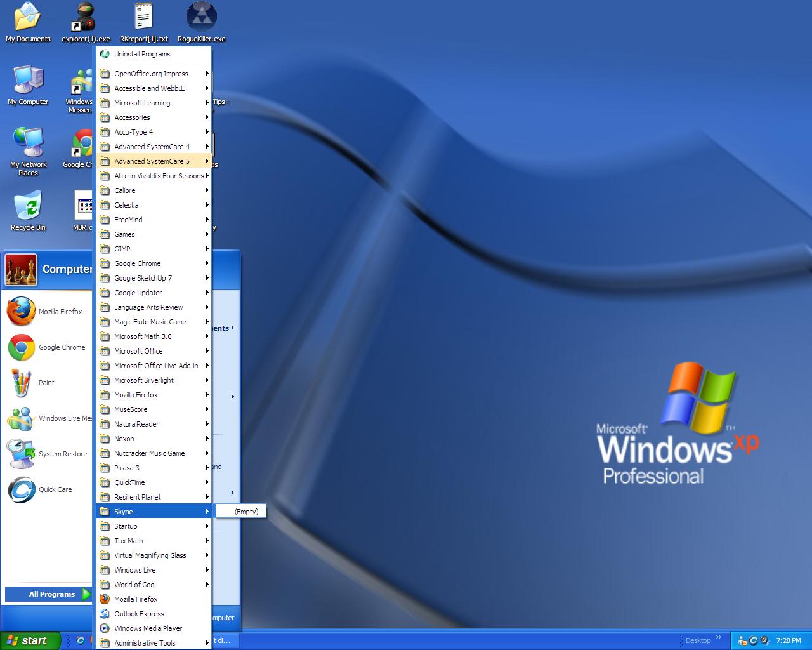Expand the Startup folder arrow
812x650 pixels.
[x=207, y=526]
